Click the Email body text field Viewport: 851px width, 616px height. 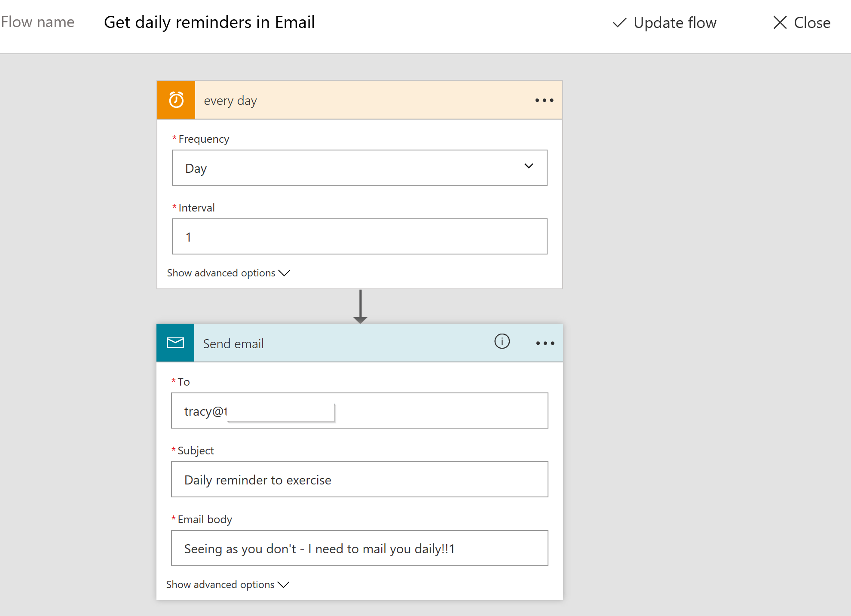pyautogui.click(x=360, y=548)
